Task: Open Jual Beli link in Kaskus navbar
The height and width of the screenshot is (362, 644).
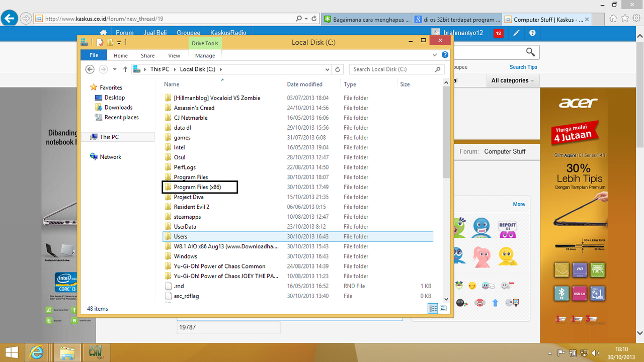Action: pyautogui.click(x=155, y=33)
